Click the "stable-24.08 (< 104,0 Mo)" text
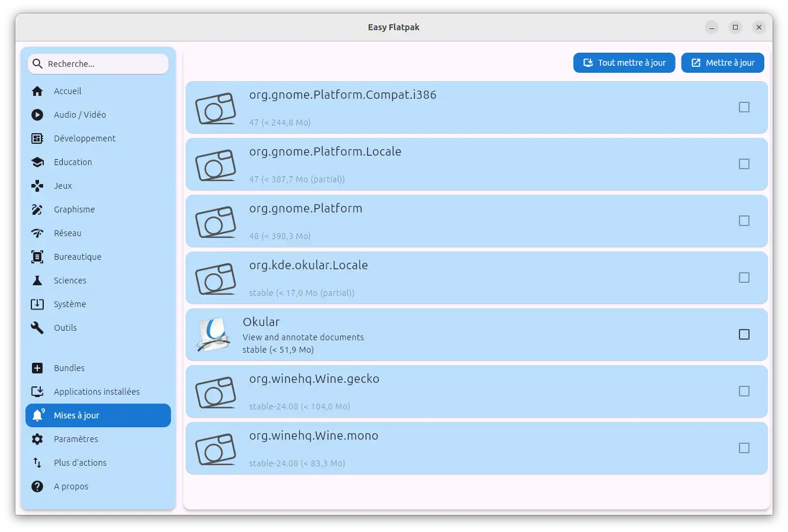The height and width of the screenshot is (532, 788). coord(299,407)
